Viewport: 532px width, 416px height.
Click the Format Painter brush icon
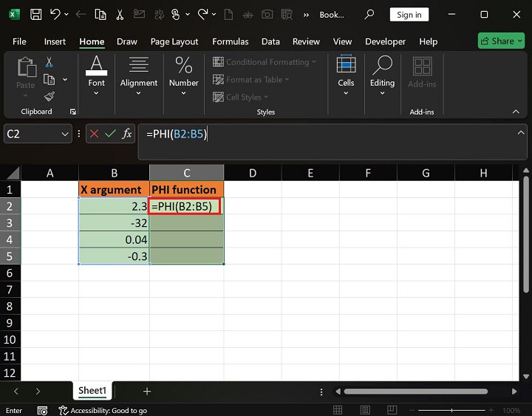point(50,96)
